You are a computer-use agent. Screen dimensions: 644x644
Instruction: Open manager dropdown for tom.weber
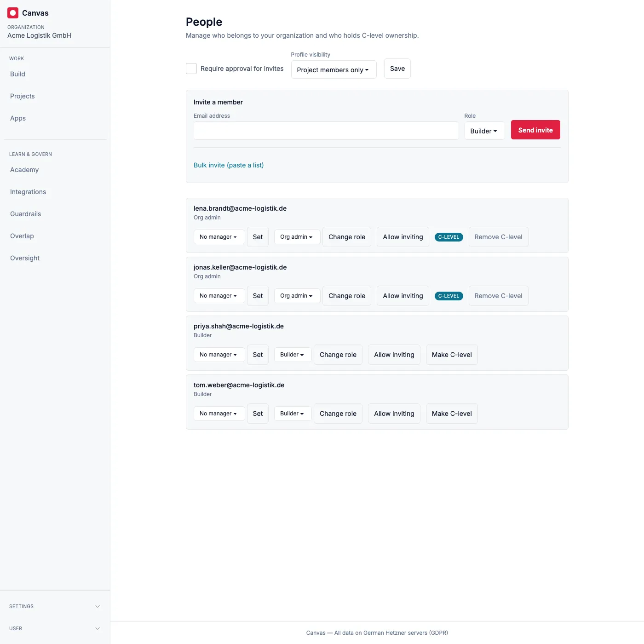tap(219, 414)
